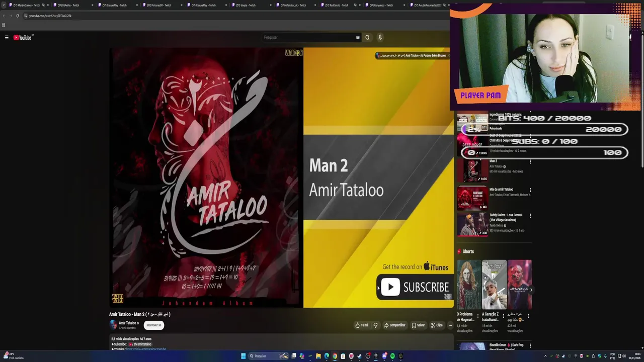Image resolution: width=644 pixels, height=362 pixels.
Task: Open Amir Tataloo channel avatar
Action: click(x=113, y=325)
